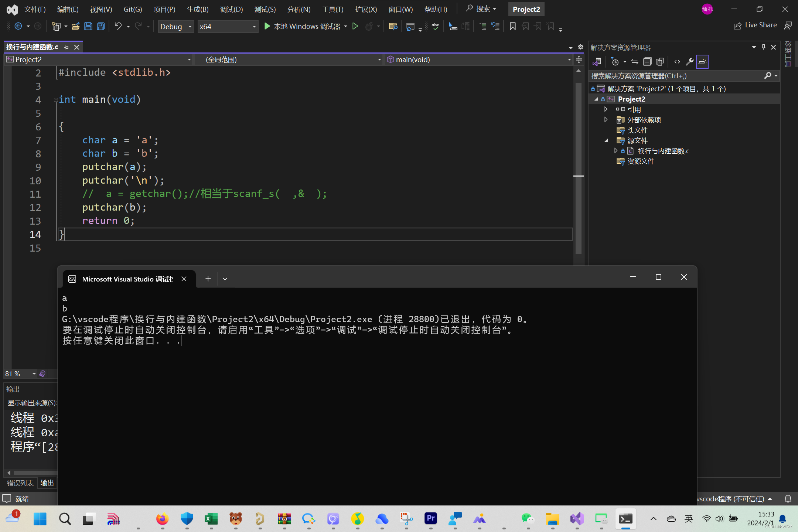
Task: Open Firefox from the taskbar
Action: 162,519
